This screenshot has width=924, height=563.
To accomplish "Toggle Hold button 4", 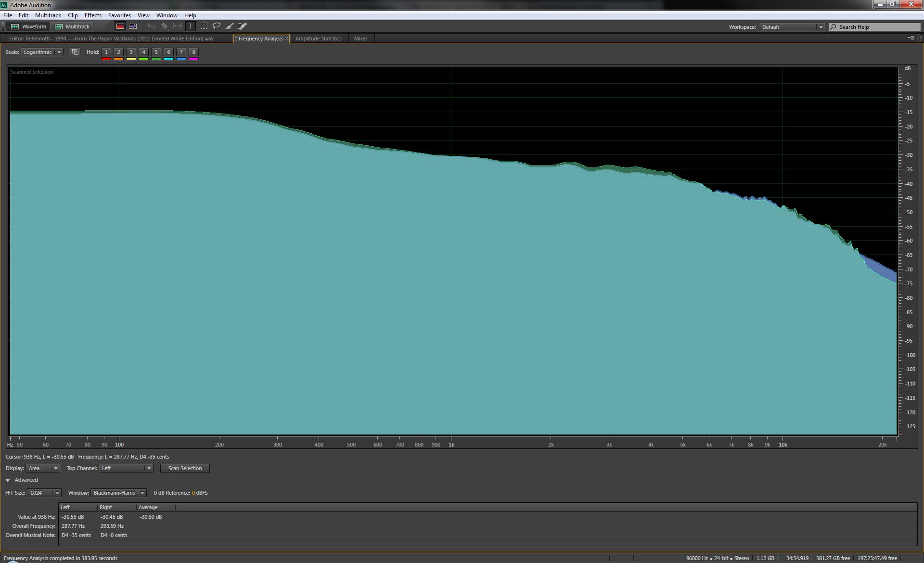I will tap(143, 52).
